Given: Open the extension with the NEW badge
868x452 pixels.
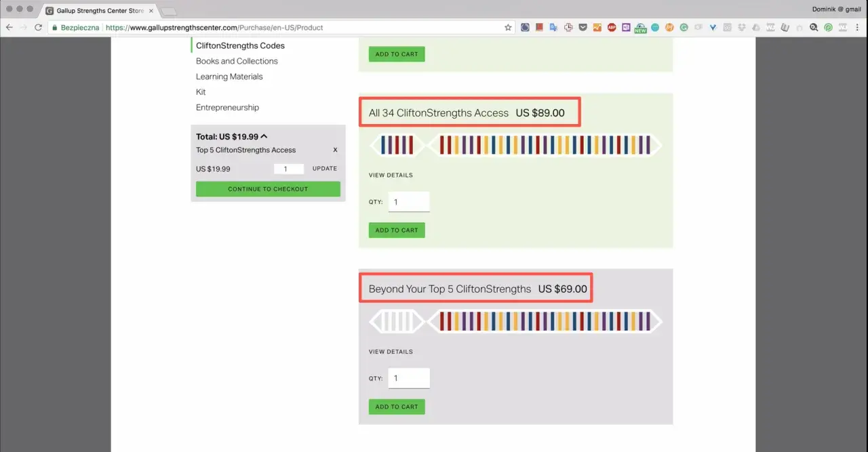Looking at the screenshot, I should (x=641, y=28).
